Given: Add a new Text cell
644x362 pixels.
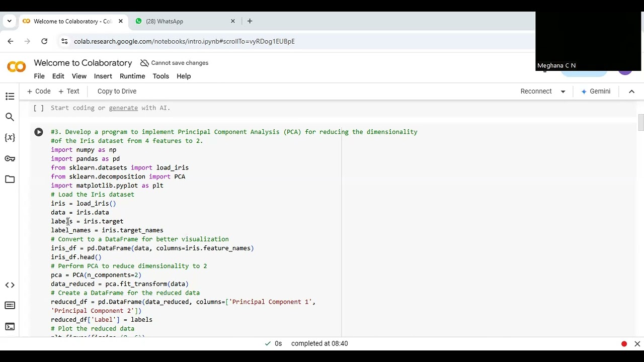Looking at the screenshot, I should (69, 92).
